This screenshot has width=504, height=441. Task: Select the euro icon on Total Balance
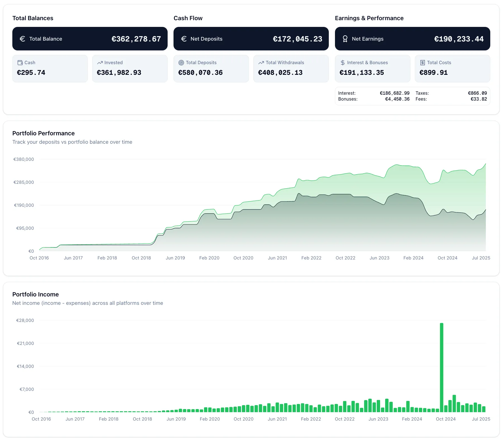click(x=22, y=39)
